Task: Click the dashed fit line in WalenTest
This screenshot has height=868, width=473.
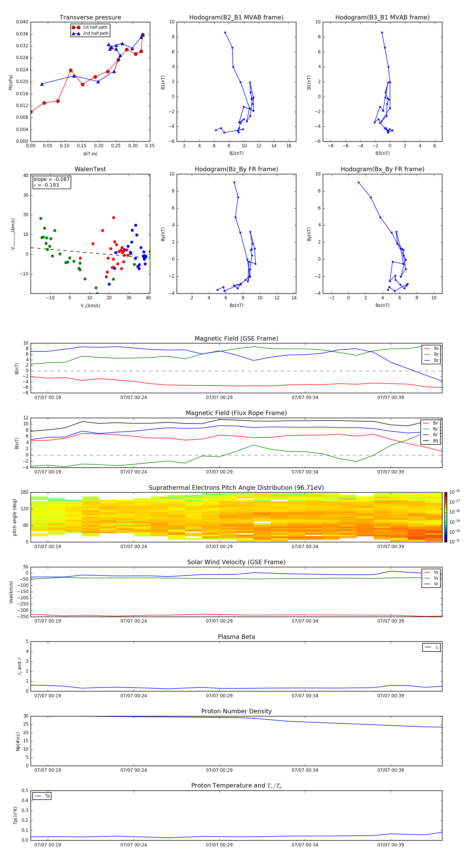Action: [90, 253]
